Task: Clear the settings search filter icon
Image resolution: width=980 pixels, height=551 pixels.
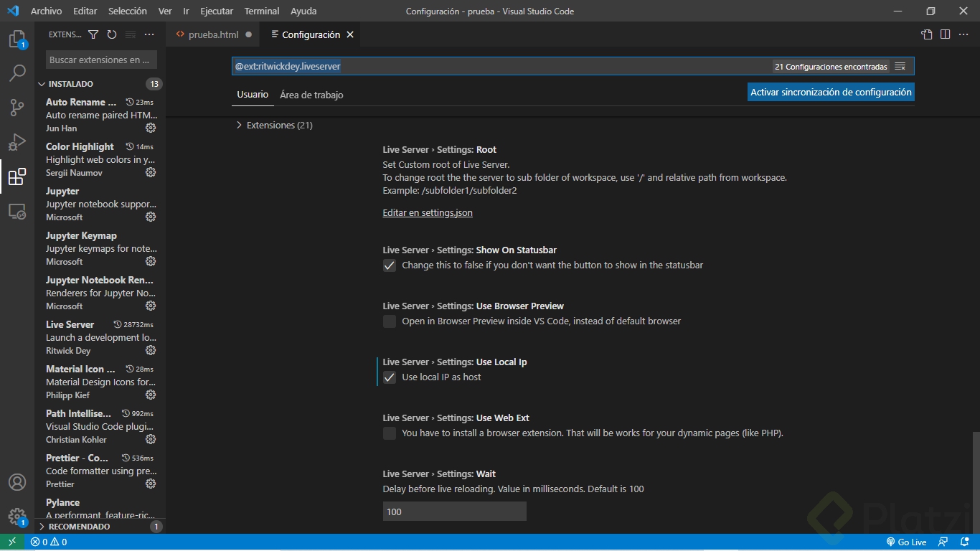Action: [x=900, y=66]
